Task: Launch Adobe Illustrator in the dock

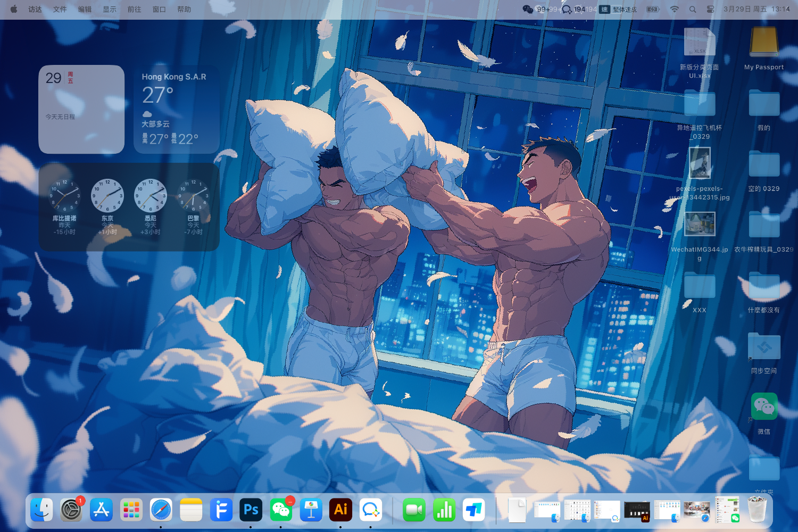Action: 340,510
